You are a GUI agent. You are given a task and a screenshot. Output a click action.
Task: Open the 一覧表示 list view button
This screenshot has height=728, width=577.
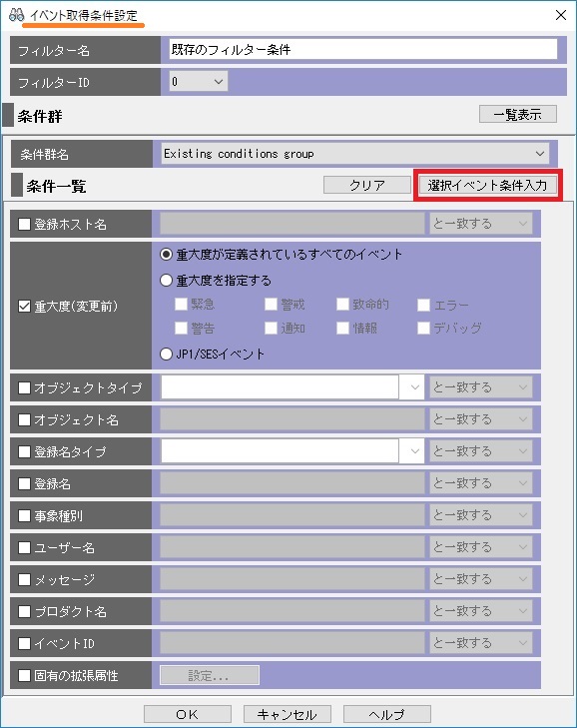[x=517, y=114]
